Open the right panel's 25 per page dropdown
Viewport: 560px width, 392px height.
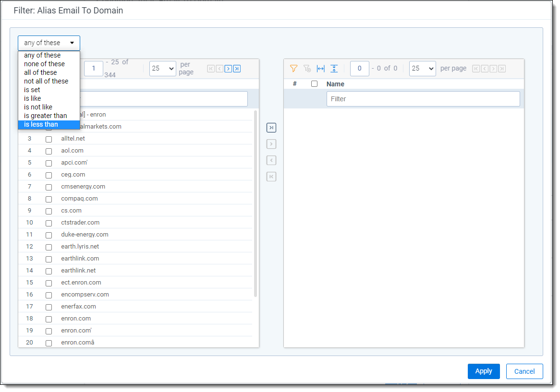[422, 69]
